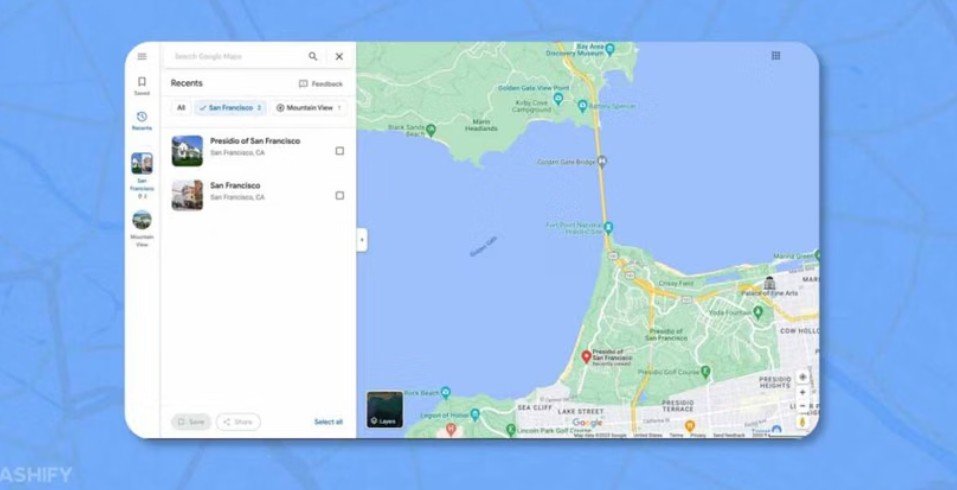
Task: Click the Share button
Action: click(x=238, y=422)
